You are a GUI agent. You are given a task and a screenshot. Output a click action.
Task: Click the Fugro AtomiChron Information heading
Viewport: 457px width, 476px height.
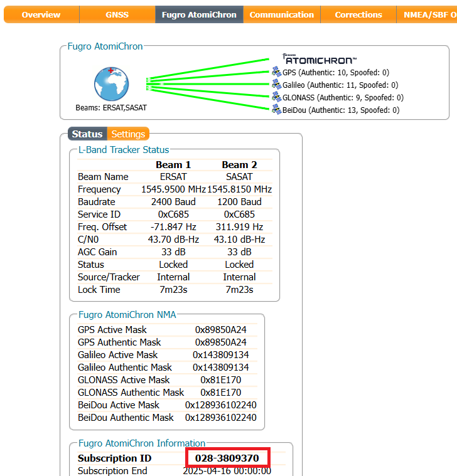click(142, 443)
